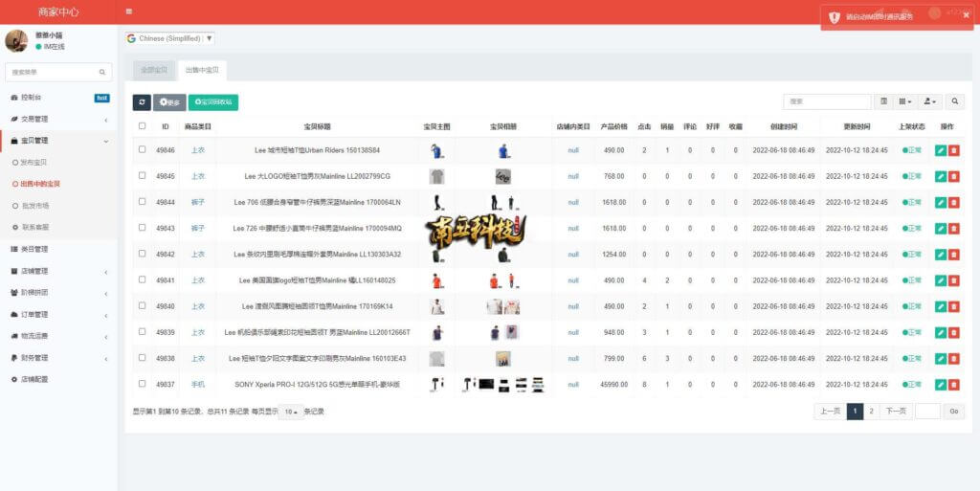Delete SONY Xperia product 49837 trash icon
The height and width of the screenshot is (491, 980).
(954, 385)
